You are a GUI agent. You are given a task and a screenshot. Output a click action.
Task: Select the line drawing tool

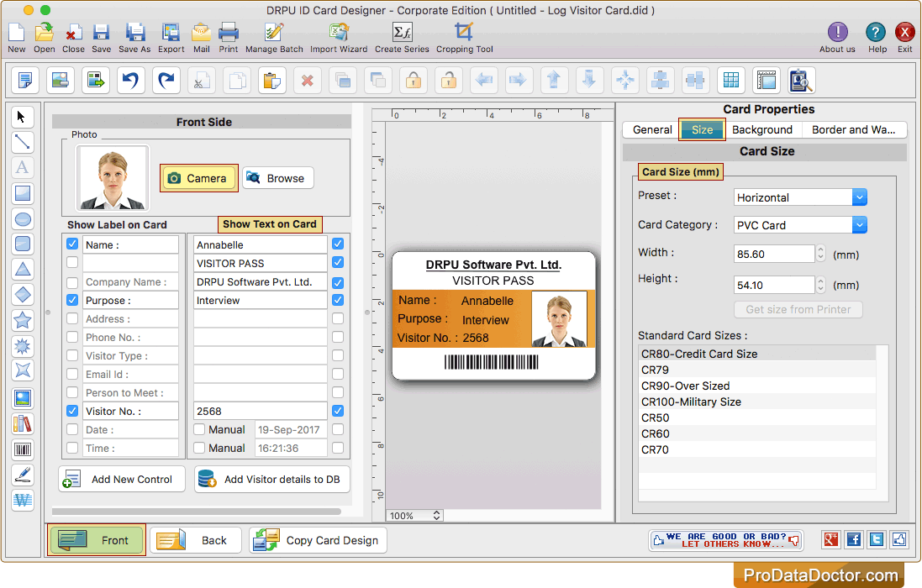click(x=23, y=142)
